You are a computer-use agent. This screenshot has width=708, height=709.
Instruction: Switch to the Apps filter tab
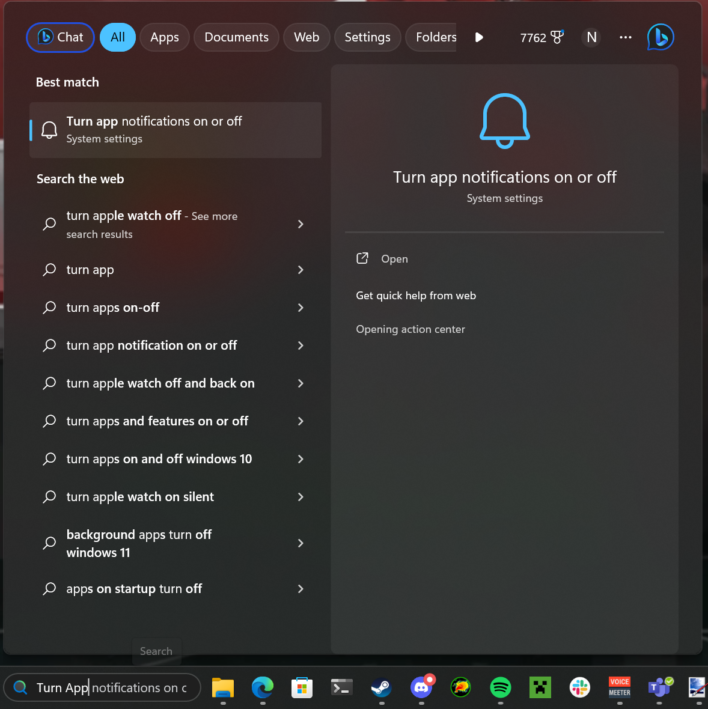tap(165, 37)
